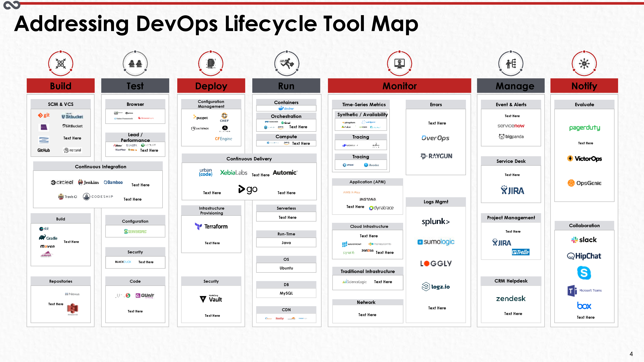Select the Travis CI logo
This screenshot has width=644, height=362.
[67, 197]
